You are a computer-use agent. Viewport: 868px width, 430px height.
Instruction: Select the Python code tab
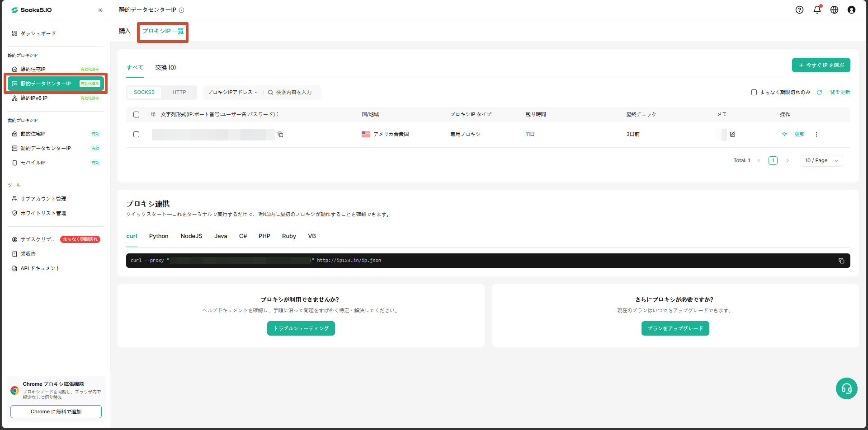point(159,236)
